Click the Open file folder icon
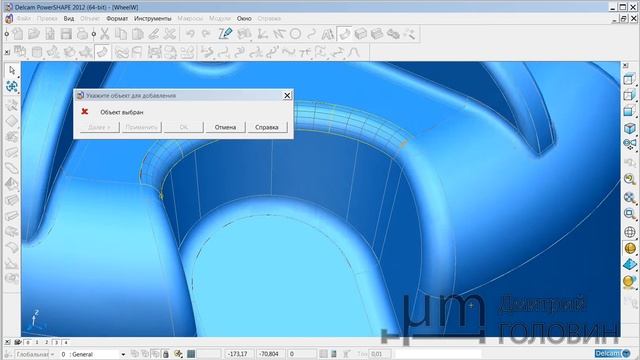This screenshot has height=360, width=640. click(x=34, y=34)
